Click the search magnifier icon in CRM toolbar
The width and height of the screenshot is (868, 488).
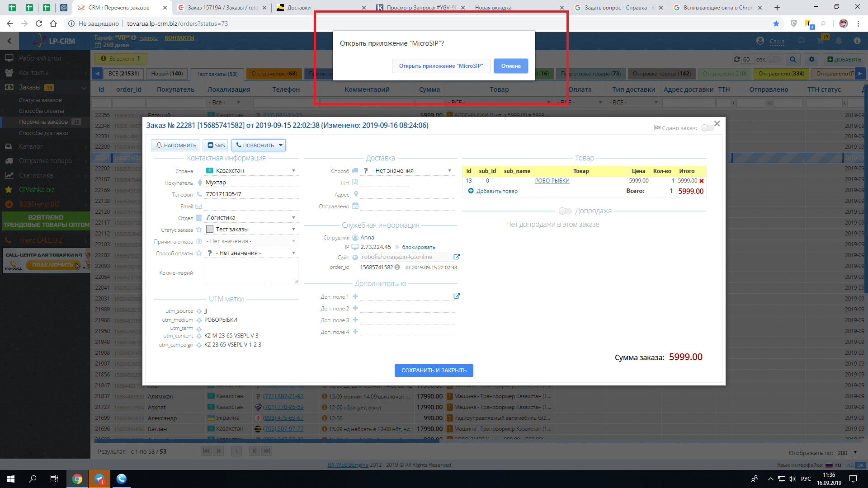(x=793, y=59)
